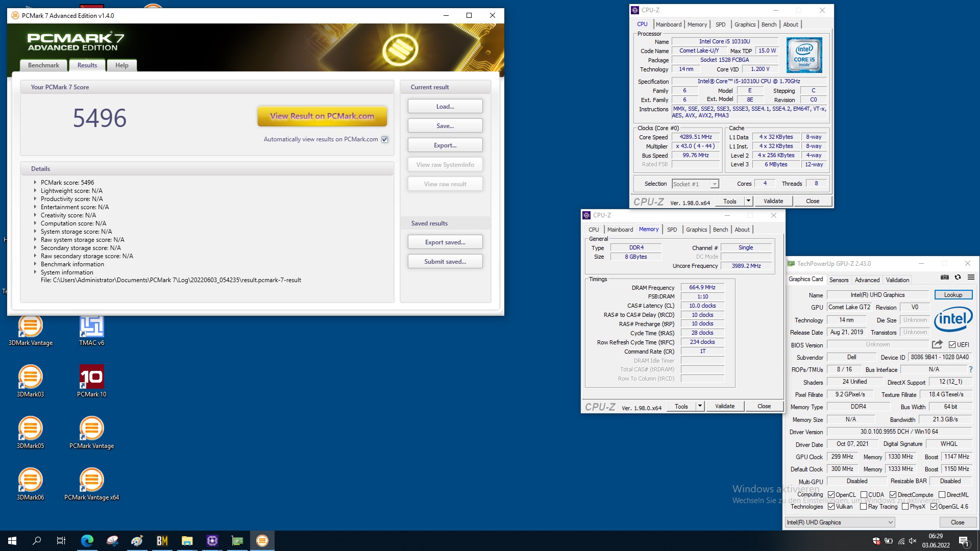Click Validate button in top CPU-Z window
This screenshot has height=551, width=980.
[773, 201]
